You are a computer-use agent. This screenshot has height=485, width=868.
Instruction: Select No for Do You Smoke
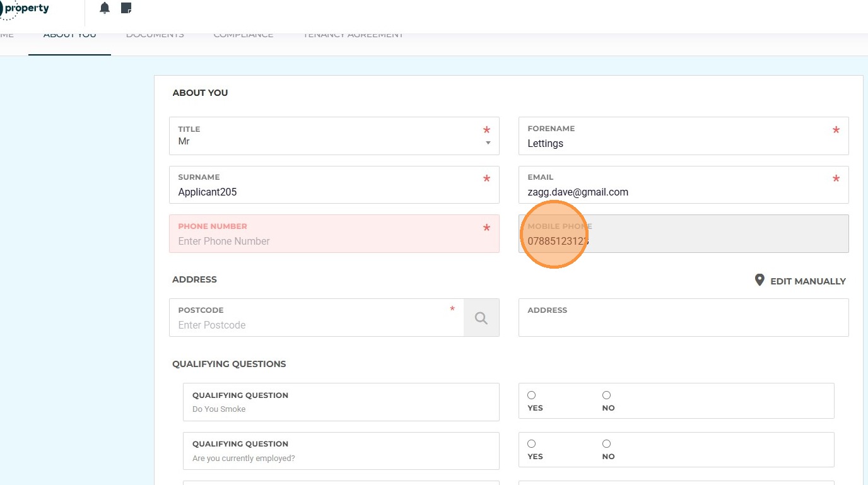point(606,395)
